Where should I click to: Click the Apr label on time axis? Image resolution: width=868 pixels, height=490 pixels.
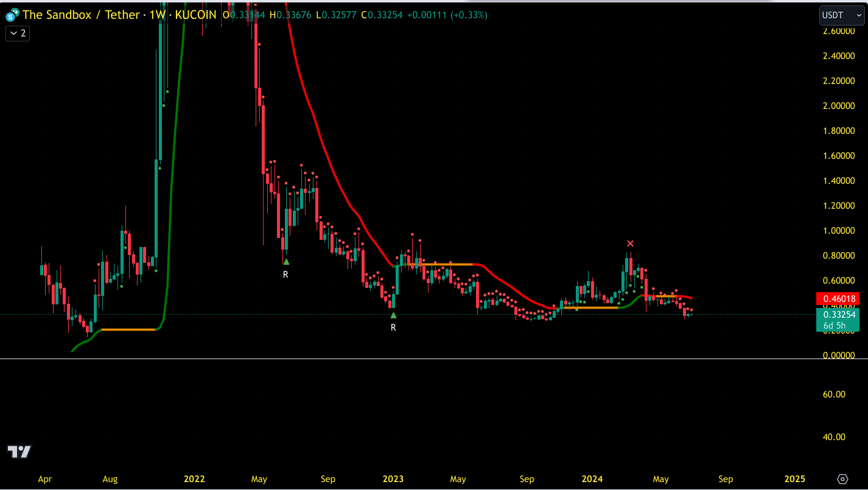coord(45,479)
